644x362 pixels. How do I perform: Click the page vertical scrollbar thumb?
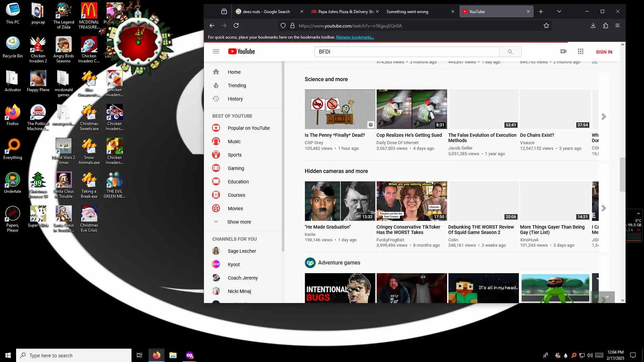coord(622,174)
